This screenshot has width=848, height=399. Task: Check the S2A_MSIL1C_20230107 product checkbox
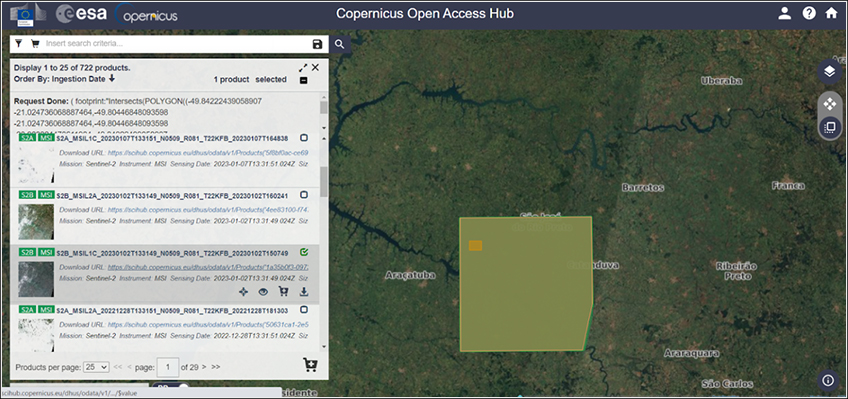click(x=304, y=138)
